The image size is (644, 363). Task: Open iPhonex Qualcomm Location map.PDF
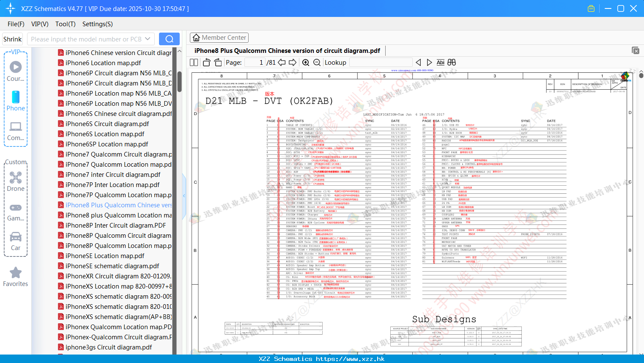[118, 327]
